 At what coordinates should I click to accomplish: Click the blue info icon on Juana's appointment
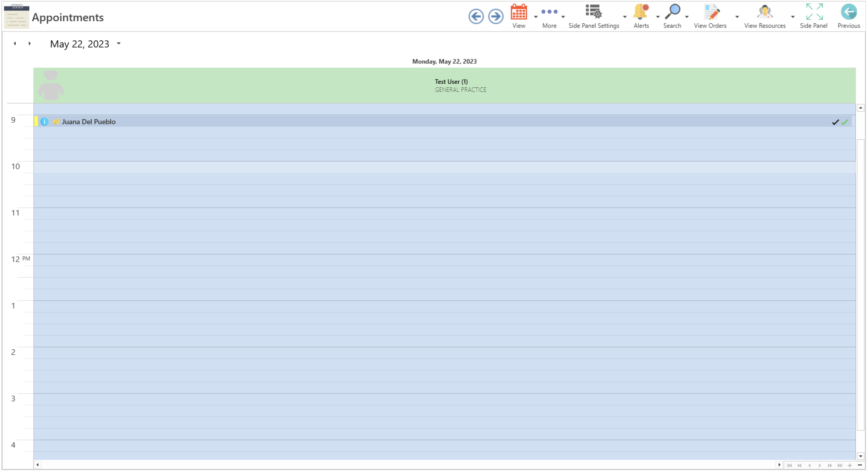(x=44, y=122)
